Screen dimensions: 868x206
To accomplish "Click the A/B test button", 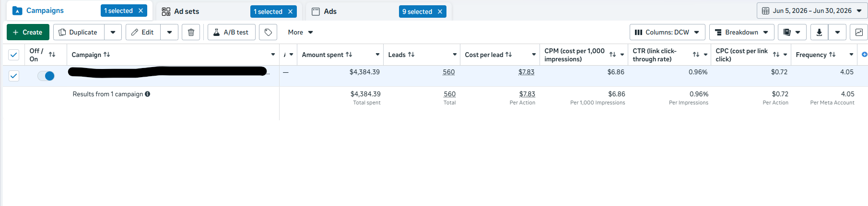I will (x=231, y=32).
